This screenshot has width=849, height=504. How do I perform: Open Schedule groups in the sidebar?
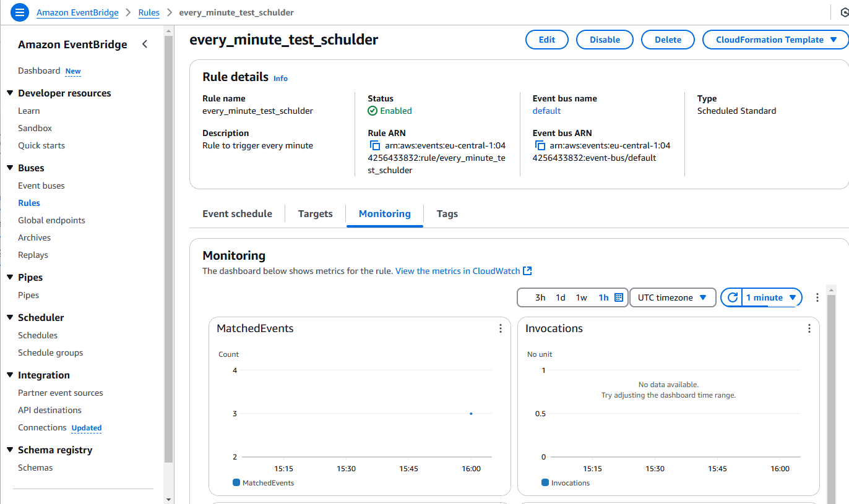pos(51,352)
